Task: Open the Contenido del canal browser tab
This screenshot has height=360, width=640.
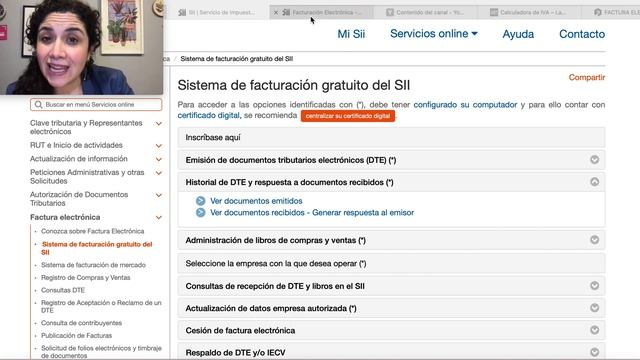Action: pos(424,13)
